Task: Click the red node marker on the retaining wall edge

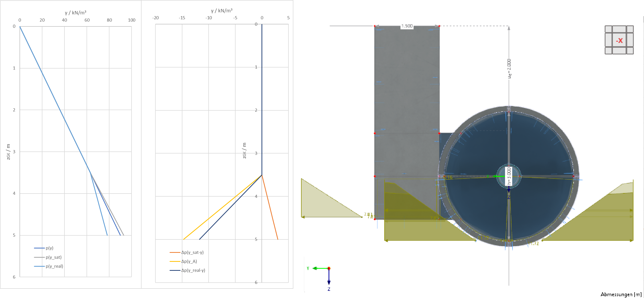Action: [x=375, y=133]
